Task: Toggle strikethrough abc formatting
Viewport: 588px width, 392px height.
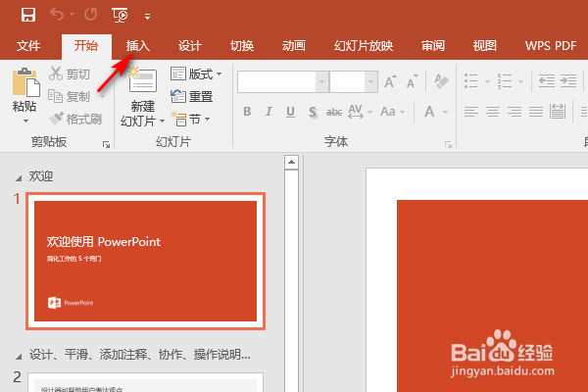Action: pyautogui.click(x=334, y=112)
